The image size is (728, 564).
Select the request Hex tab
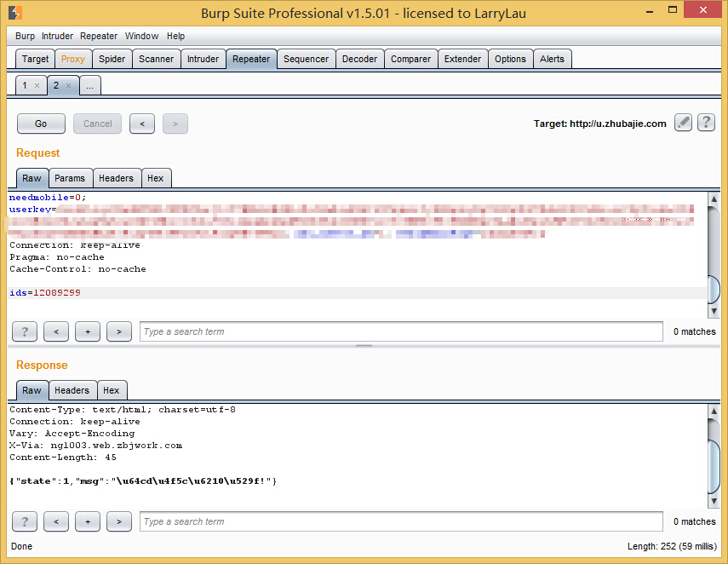[156, 178]
